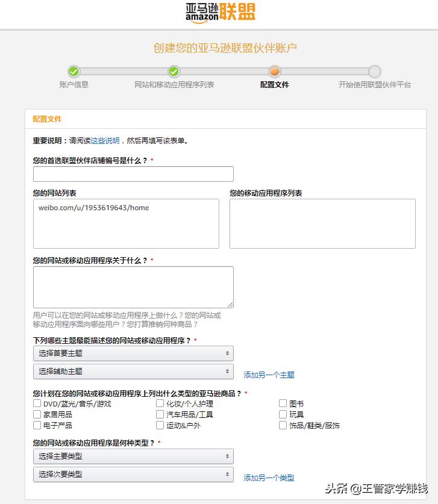Image resolution: width=438 pixels, height=504 pixels.
Task: Click 添加另一个主题 link
Action: click(269, 375)
